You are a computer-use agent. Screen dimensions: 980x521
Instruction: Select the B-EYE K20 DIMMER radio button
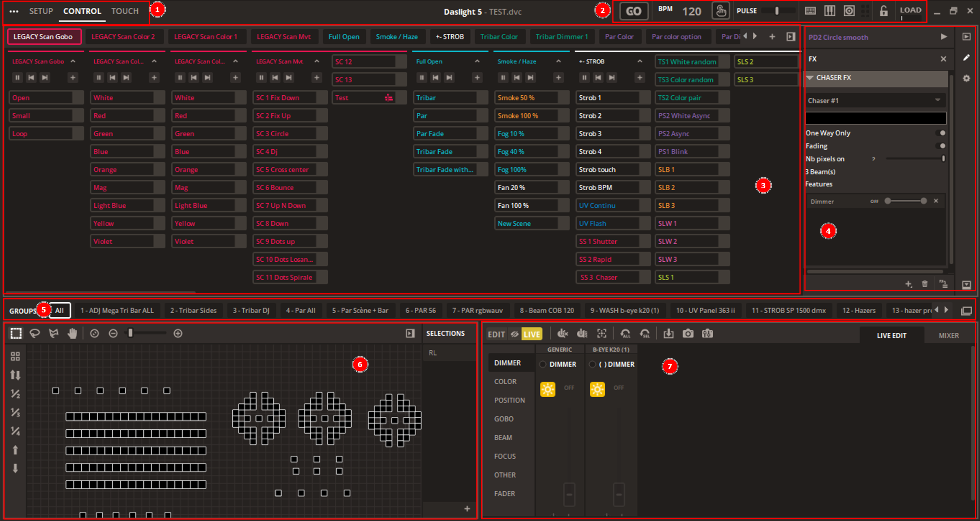tap(592, 364)
